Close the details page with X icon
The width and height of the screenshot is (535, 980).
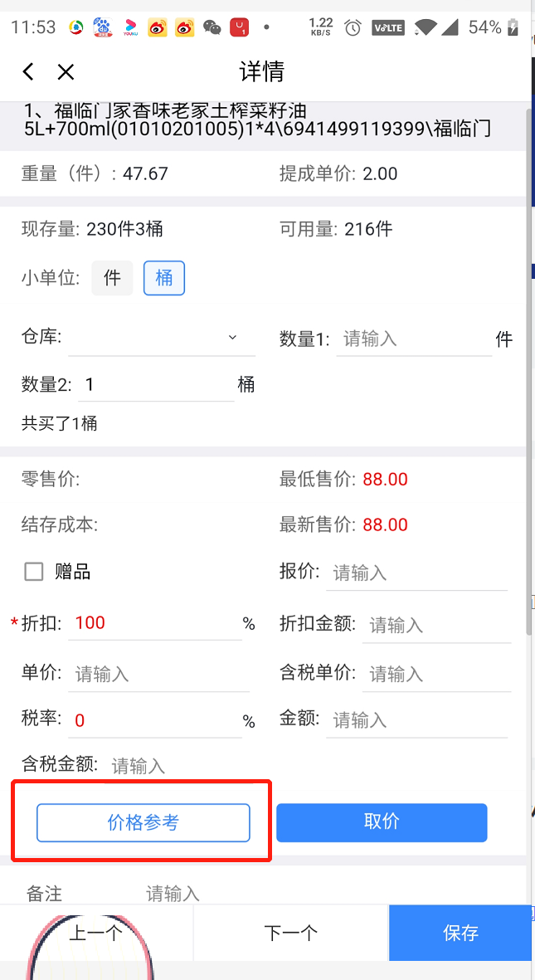[66, 72]
